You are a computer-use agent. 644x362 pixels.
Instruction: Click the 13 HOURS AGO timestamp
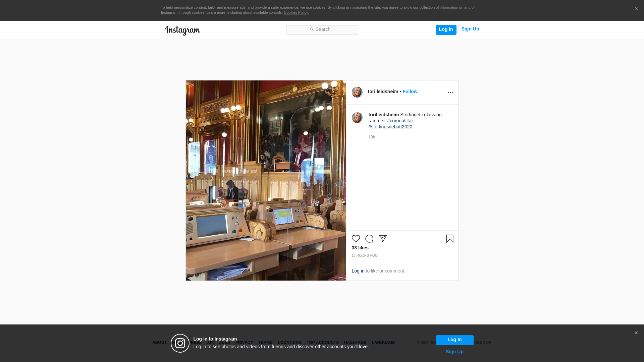click(364, 256)
